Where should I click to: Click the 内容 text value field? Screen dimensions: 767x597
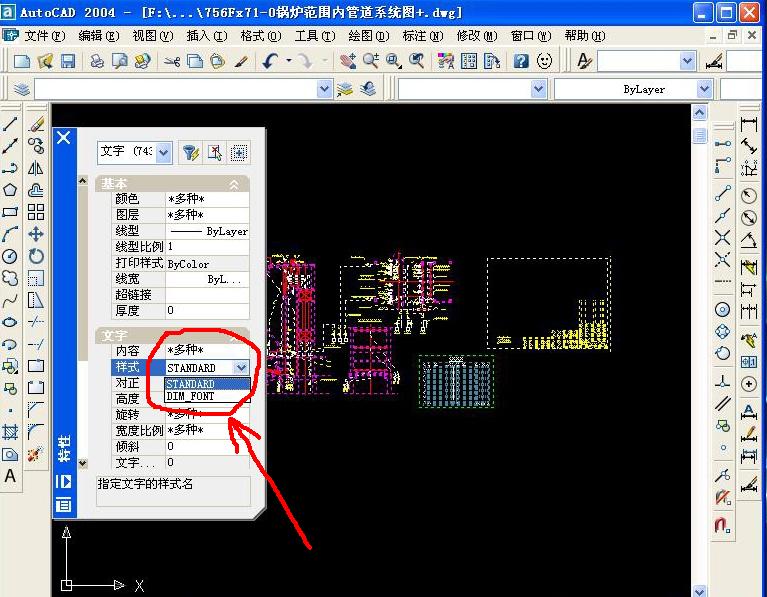[207, 350]
